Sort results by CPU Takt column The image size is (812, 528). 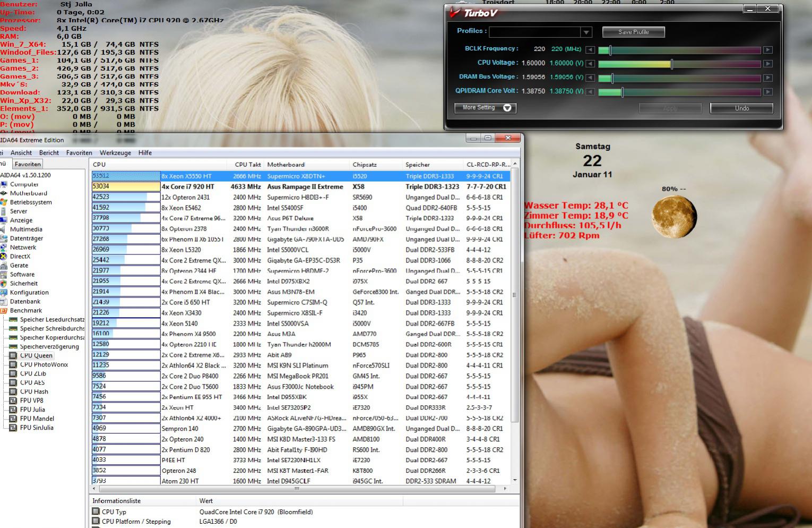247,165
